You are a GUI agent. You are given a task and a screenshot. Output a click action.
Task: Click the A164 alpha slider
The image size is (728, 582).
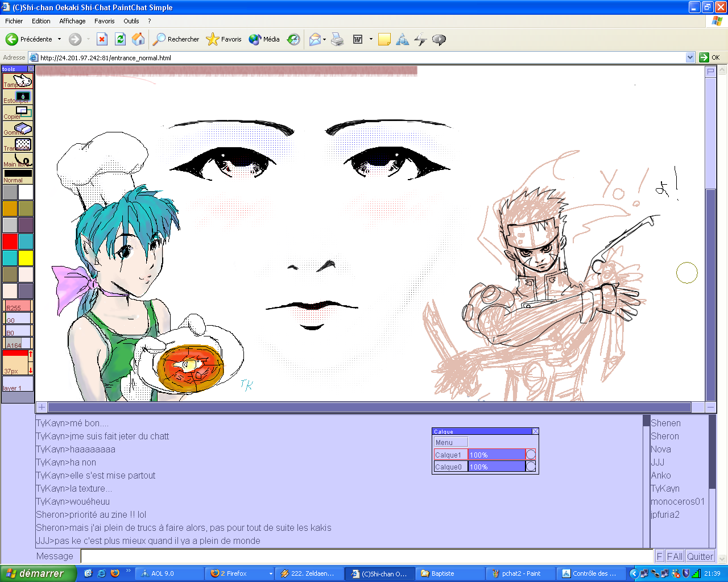tap(18, 343)
